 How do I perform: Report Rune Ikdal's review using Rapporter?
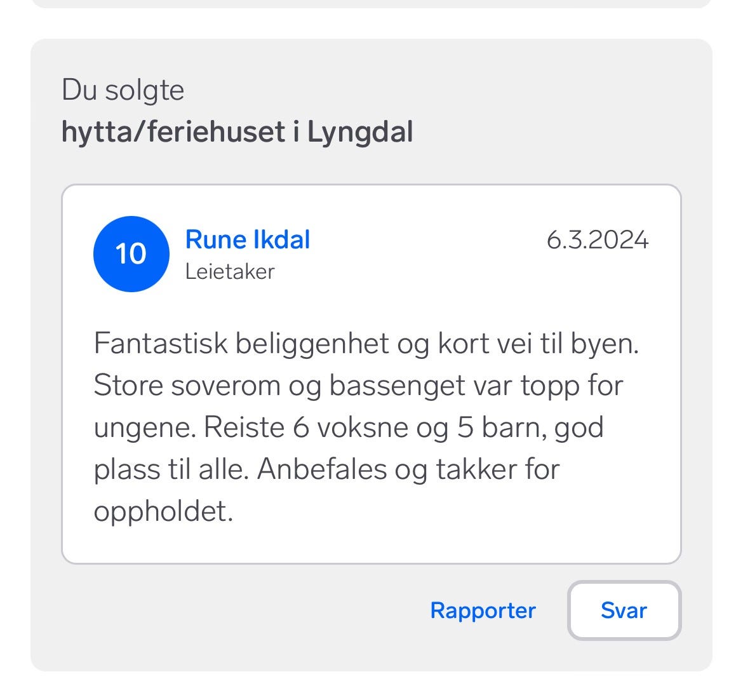pyautogui.click(x=483, y=610)
